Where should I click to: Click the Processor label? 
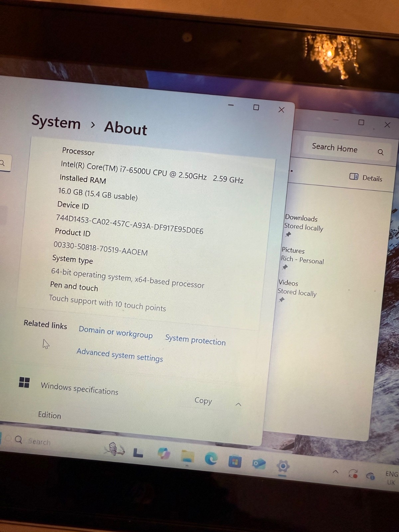point(78,151)
